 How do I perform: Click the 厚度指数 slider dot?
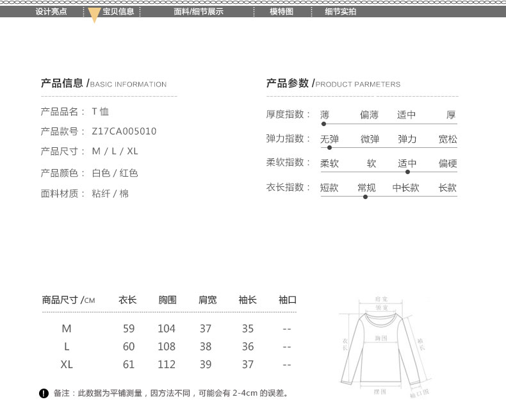pos(323,124)
